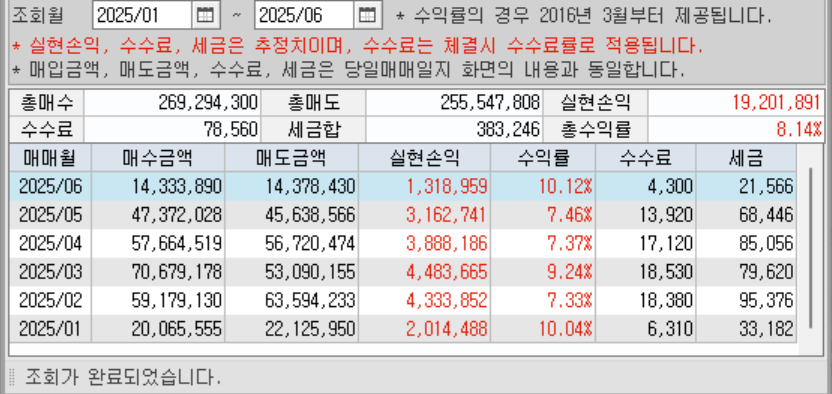The height and width of the screenshot is (394, 832).
Task: Click realized profit 2,014,488
Action: pos(447,329)
